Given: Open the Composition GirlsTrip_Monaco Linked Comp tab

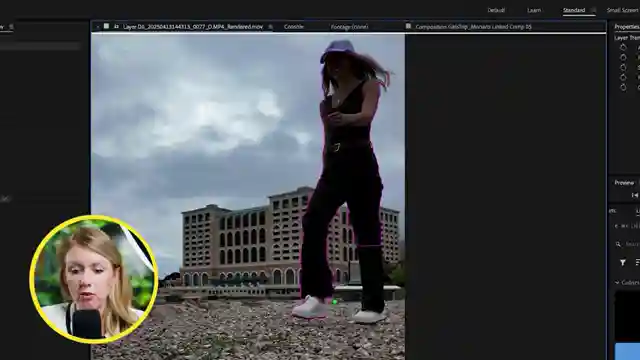Looking at the screenshot, I should click(473, 27).
